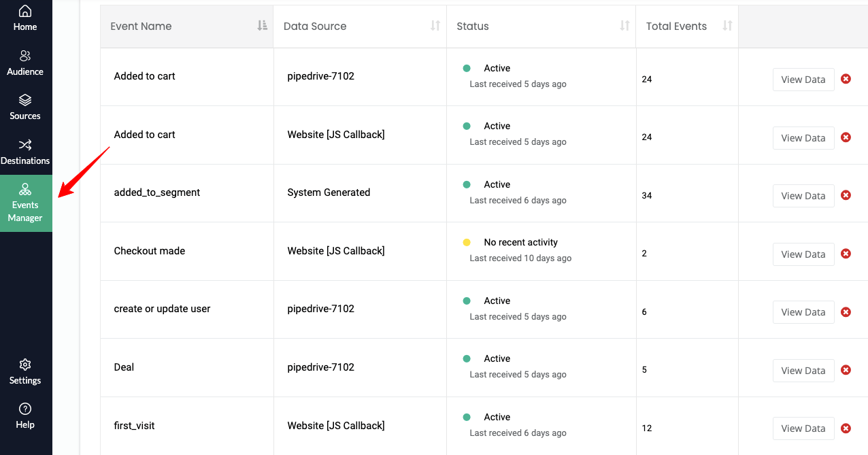The width and height of the screenshot is (868, 455).
Task: Delete the 'Deal' event entry
Action: click(846, 370)
